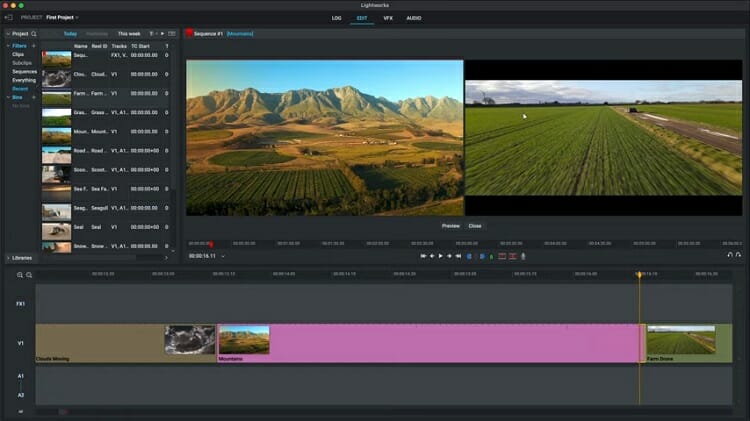
Task: Click the Preview button under the viewer
Action: click(451, 226)
